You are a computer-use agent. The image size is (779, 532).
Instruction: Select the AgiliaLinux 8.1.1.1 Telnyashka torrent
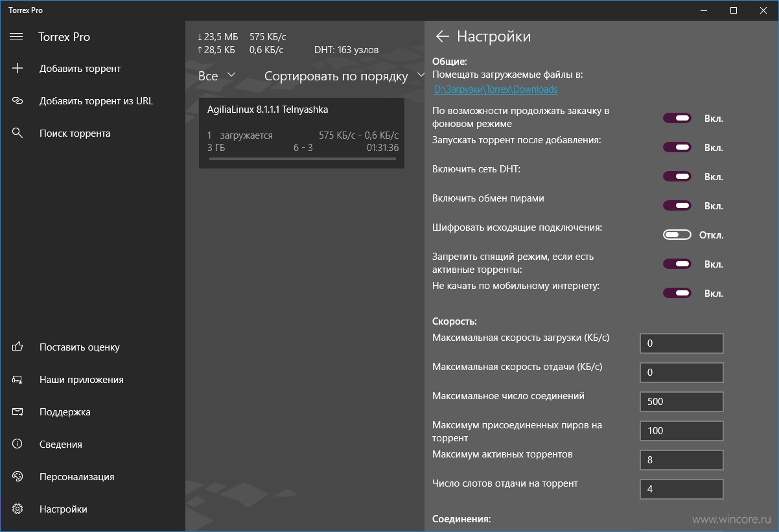point(301,133)
